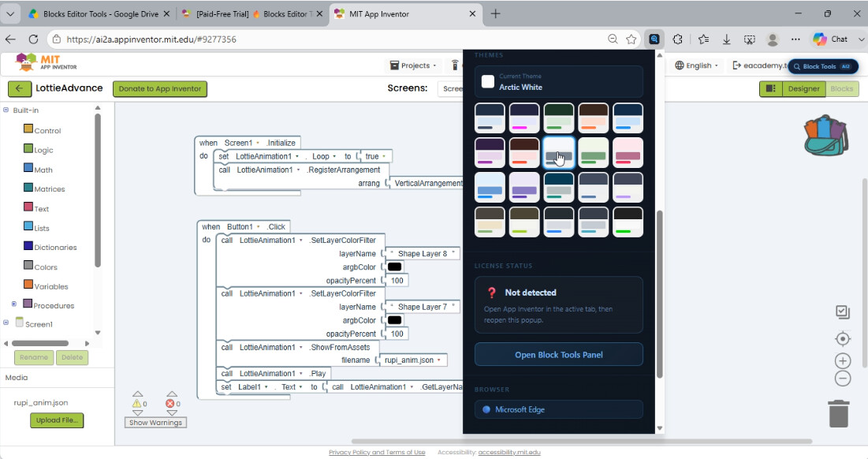Center the workspace with target icon
Image resolution: width=868 pixels, height=459 pixels.
[x=843, y=339]
